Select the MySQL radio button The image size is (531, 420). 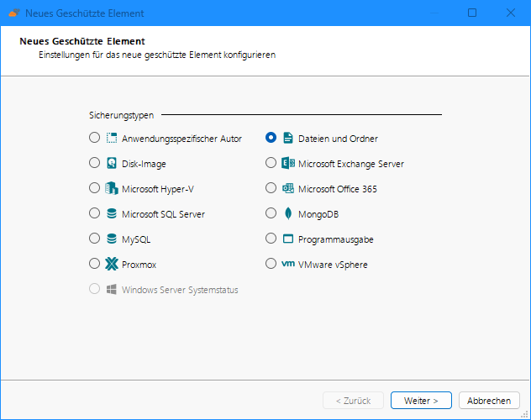tap(94, 239)
